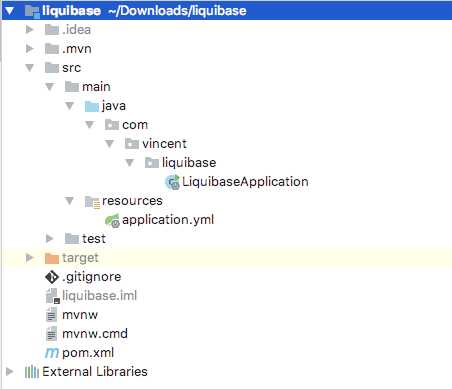Click the Maven pom.xml icon
Image resolution: width=452 pixels, height=389 pixels.
pos(52,353)
